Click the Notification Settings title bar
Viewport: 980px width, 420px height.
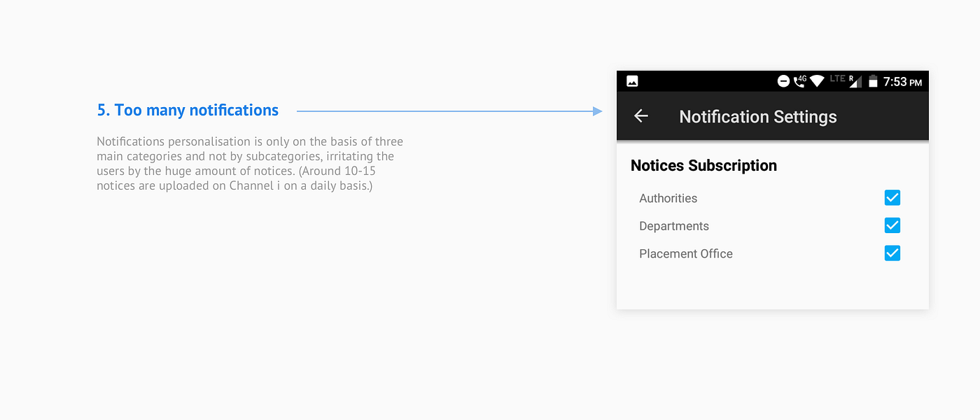pos(757,116)
